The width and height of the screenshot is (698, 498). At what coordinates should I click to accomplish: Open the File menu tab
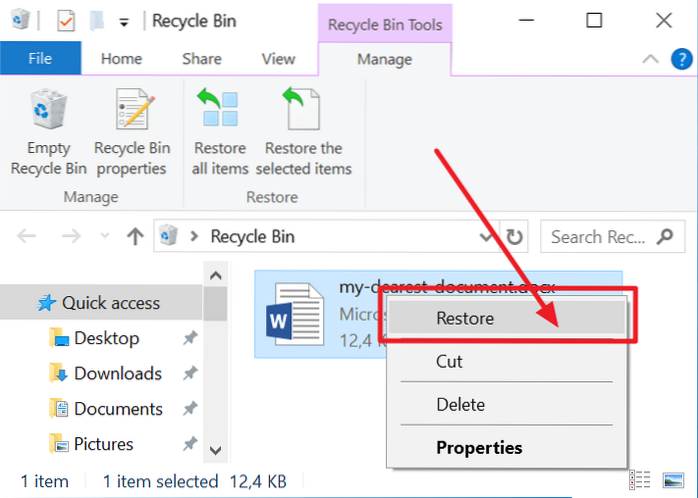click(x=40, y=59)
